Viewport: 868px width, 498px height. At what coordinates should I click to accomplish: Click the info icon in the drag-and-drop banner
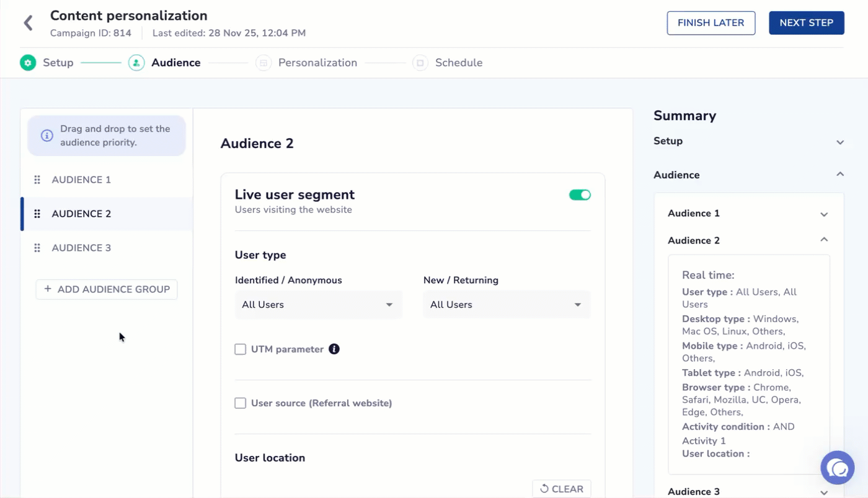[x=47, y=136]
